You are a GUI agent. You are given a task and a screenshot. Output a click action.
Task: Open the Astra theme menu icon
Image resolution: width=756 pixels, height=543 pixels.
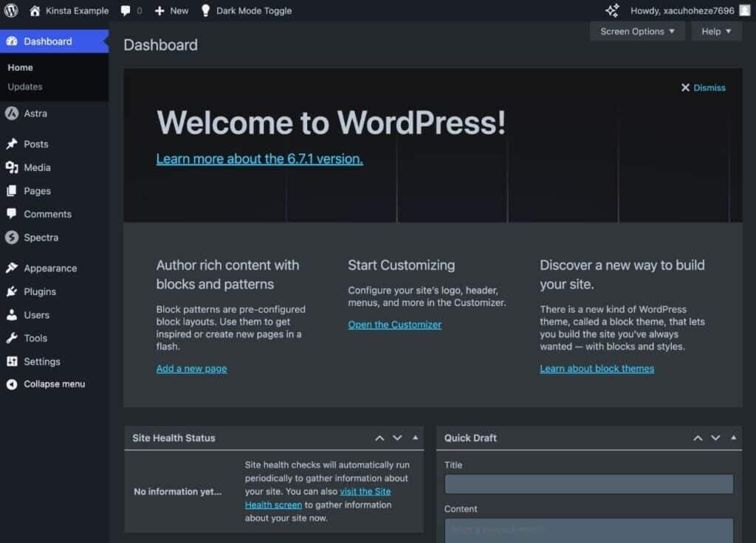tap(11, 114)
